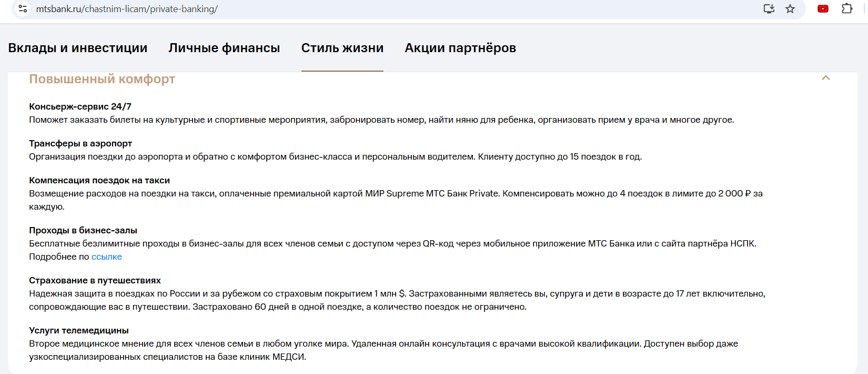Screen dimensions: 868x374
Task: Open the Акции партнёров tab
Action: click(460, 48)
